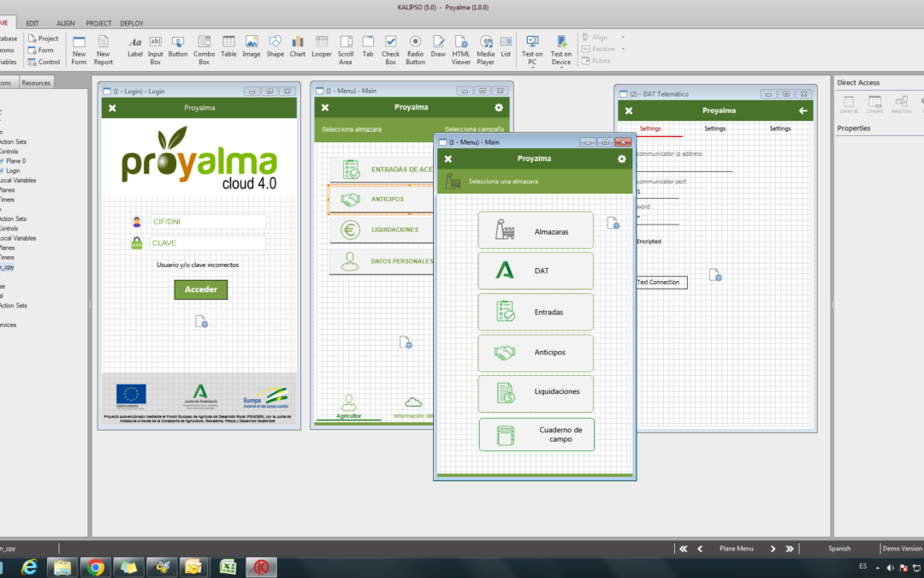Go to next plane arrow in status bar
The height and width of the screenshot is (578, 924).
click(773, 549)
